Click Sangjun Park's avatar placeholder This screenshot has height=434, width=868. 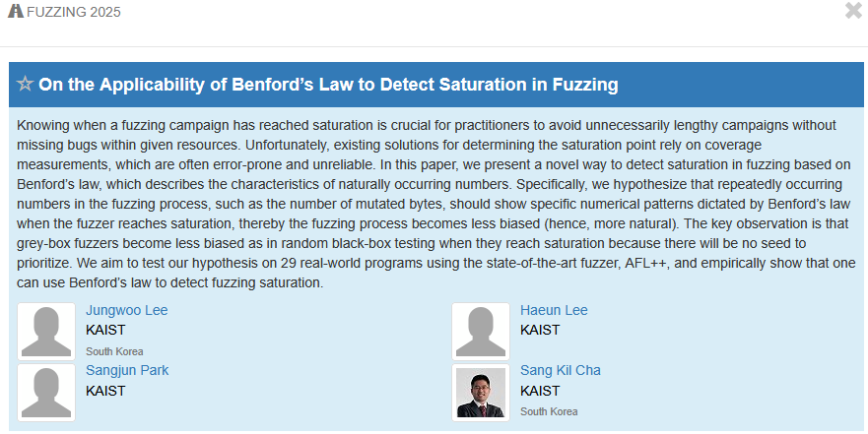click(46, 392)
